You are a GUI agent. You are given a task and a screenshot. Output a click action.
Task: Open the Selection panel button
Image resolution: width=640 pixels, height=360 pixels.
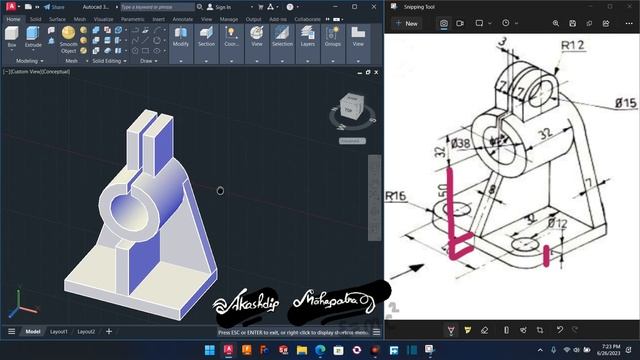tap(282, 37)
